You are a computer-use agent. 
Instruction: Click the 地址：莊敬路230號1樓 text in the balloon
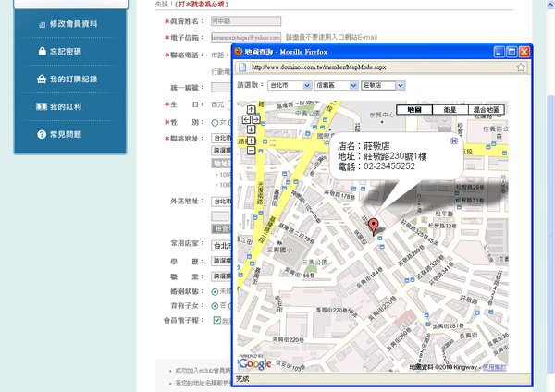382,156
